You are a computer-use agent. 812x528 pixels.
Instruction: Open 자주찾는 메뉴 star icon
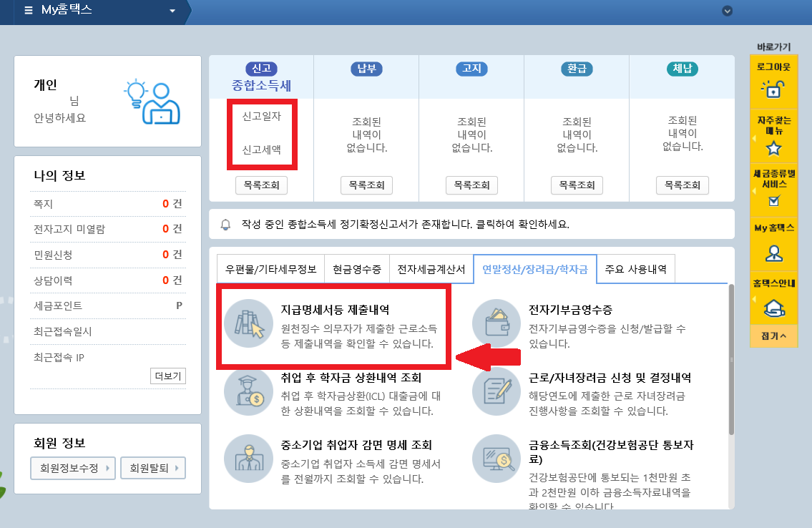[x=773, y=149]
